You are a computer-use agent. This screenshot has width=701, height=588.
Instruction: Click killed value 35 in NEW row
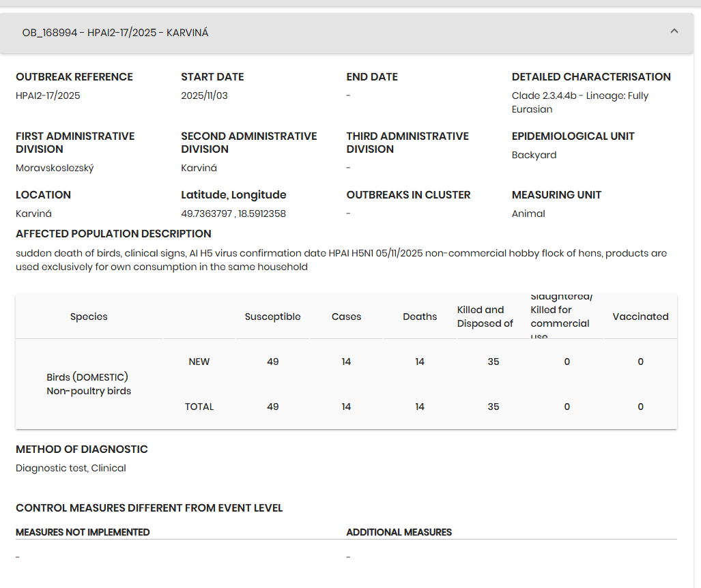(493, 362)
